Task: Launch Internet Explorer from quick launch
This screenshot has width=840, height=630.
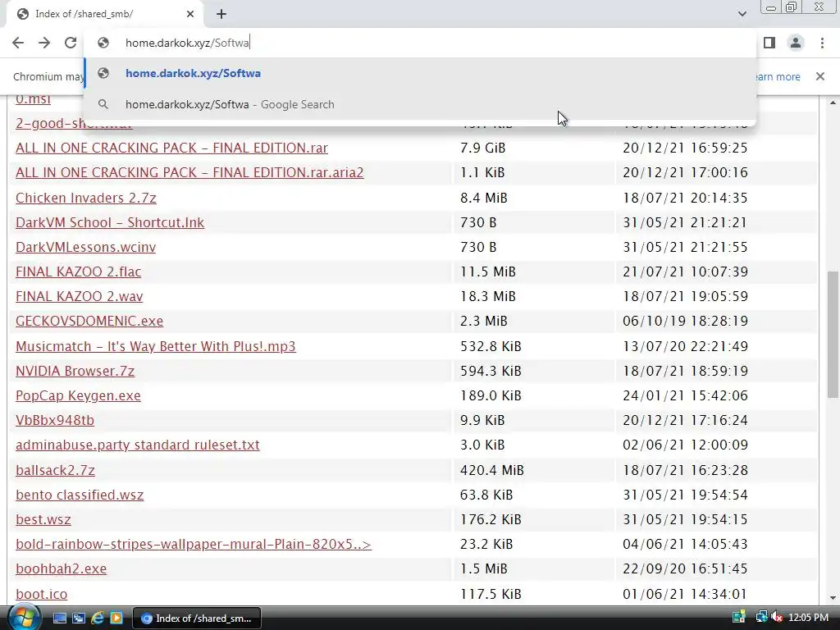Action: tap(98, 619)
